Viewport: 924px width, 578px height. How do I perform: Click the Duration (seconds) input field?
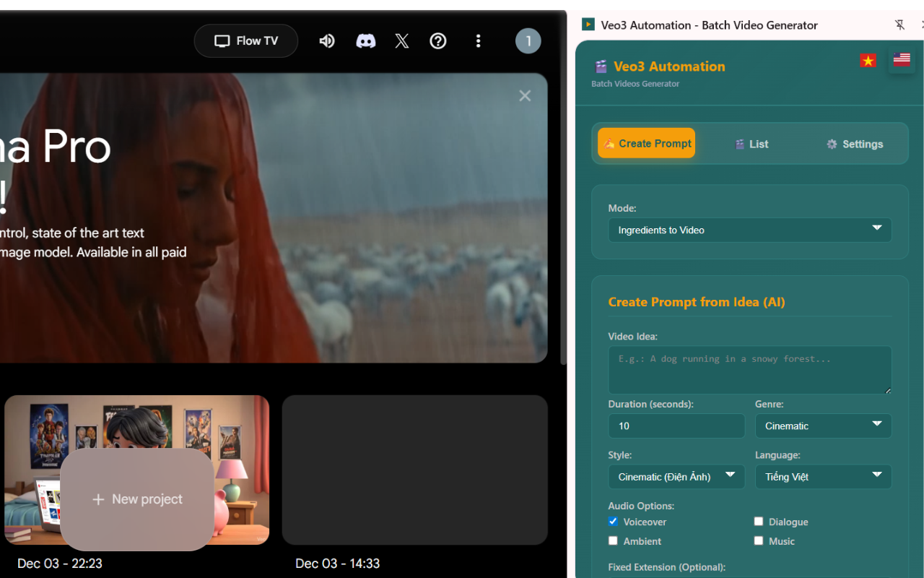pos(676,426)
